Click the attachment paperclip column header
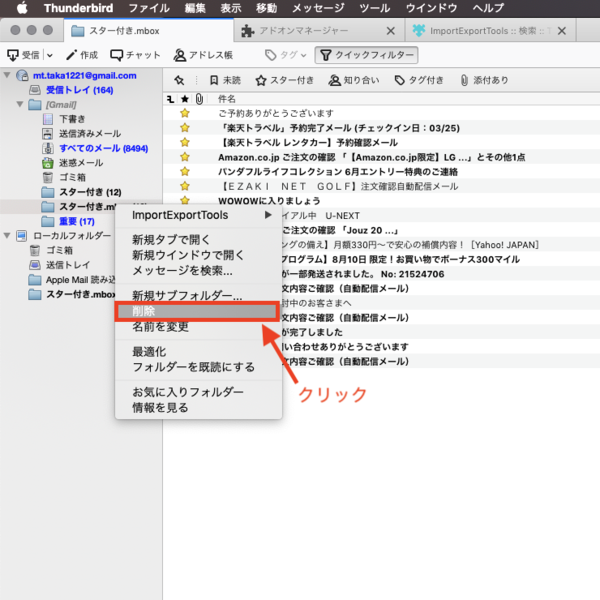The image size is (600, 600). 198,99
